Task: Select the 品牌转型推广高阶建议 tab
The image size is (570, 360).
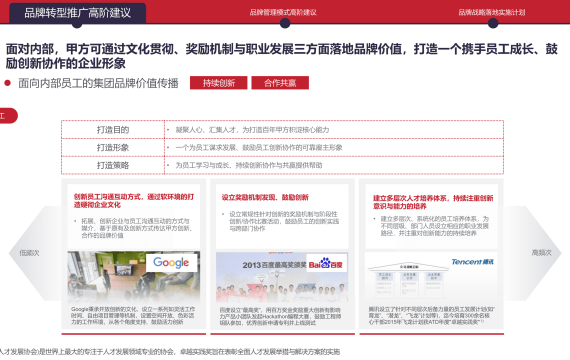Action: 77,13
